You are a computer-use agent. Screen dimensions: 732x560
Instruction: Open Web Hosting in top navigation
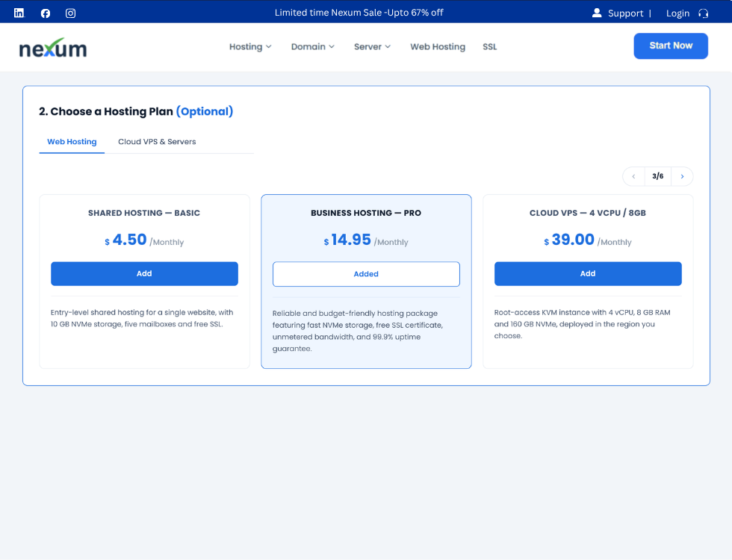point(438,46)
